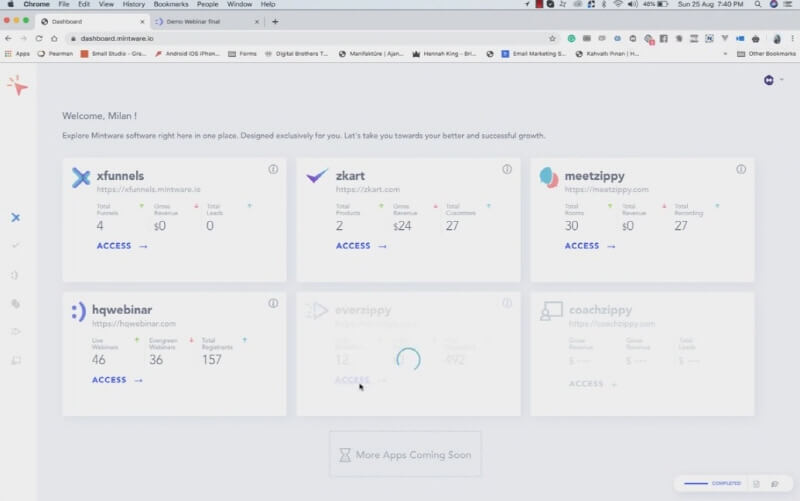Show info for the hqwebinar card
The width and height of the screenshot is (800, 501).
(x=273, y=304)
